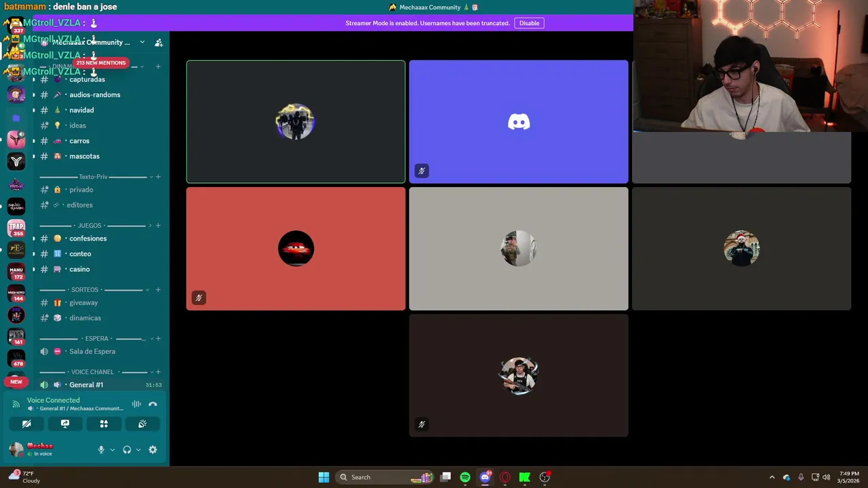Disable streamer mode
The image size is (868, 488).
[x=529, y=23]
